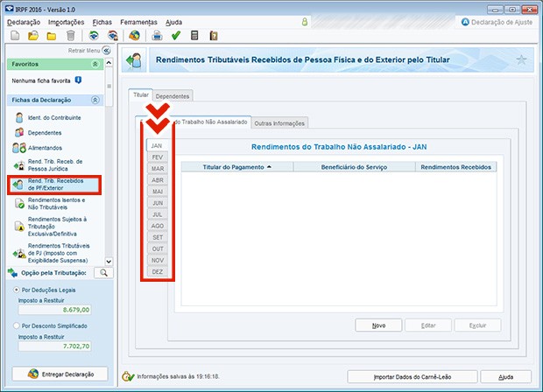Click the trash delete icon in toolbar
Viewport: 543px width, 392px height.
click(70, 36)
